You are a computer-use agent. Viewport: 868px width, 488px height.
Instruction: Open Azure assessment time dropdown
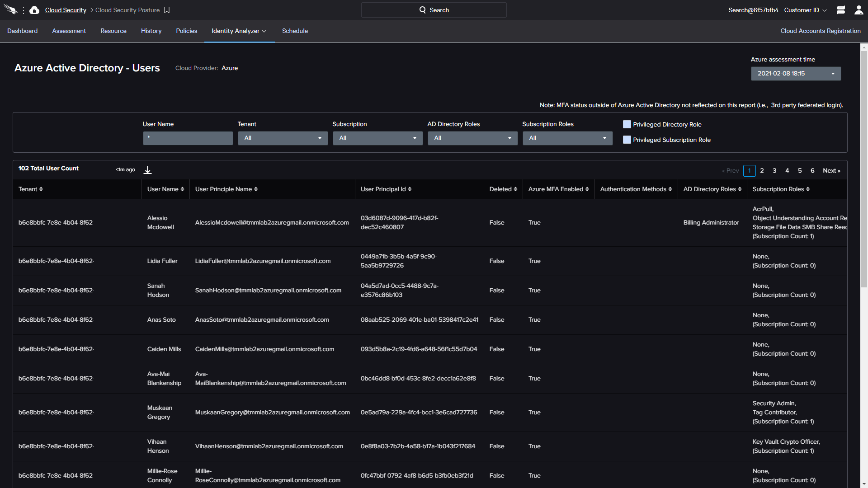(x=796, y=74)
